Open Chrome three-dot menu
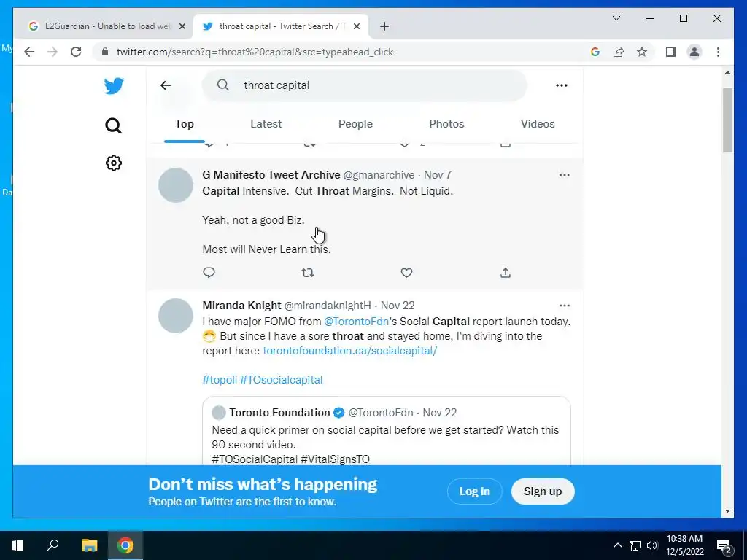This screenshot has height=560, width=747. [x=718, y=52]
